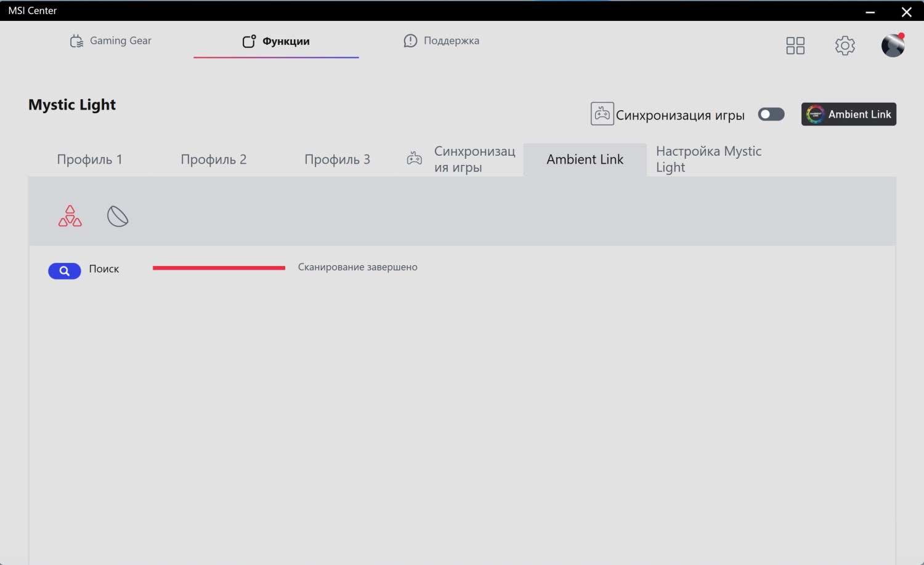Click the MSI Center window title
The image size is (924, 565).
tap(33, 10)
